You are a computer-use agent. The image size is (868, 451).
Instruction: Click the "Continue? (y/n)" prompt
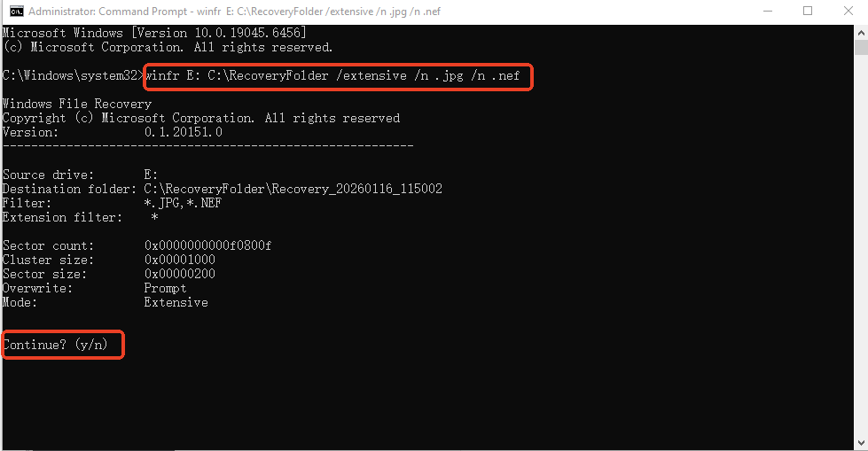click(55, 345)
